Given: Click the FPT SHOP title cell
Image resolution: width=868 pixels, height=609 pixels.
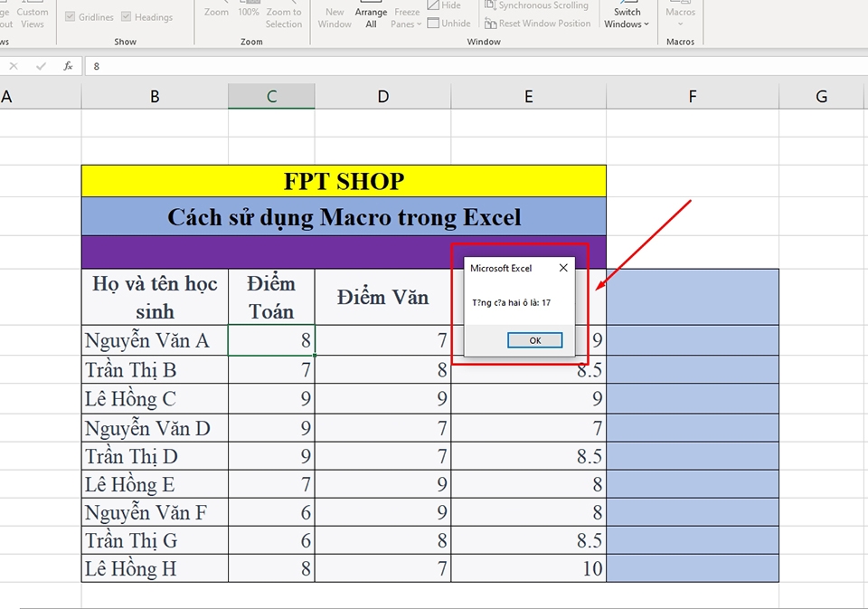Looking at the screenshot, I should pyautogui.click(x=344, y=181).
